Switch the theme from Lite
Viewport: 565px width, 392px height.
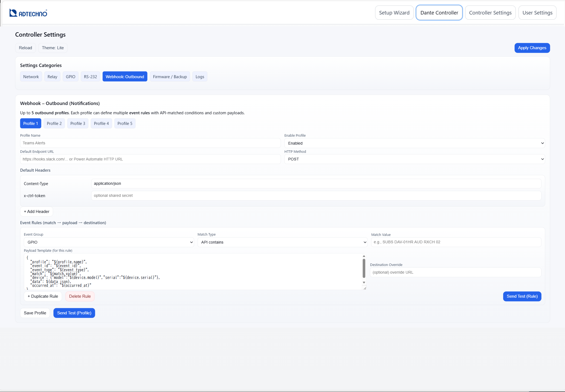pos(53,48)
